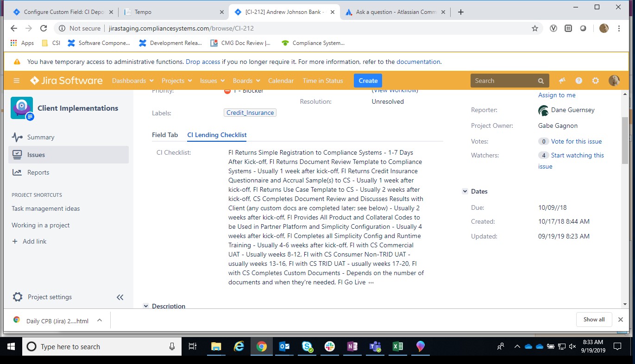Click the page vertical scrollbar

(625, 140)
